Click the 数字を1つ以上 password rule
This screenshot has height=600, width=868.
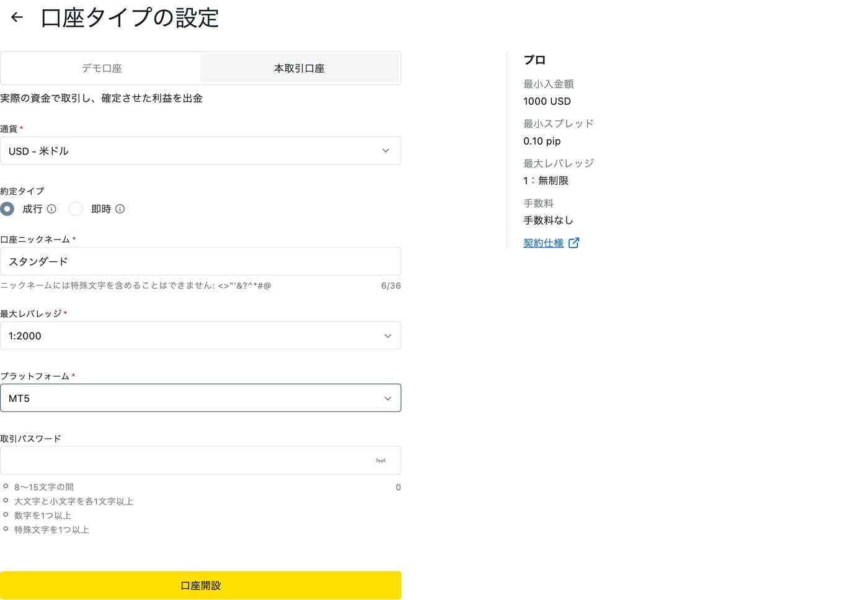[43, 516]
